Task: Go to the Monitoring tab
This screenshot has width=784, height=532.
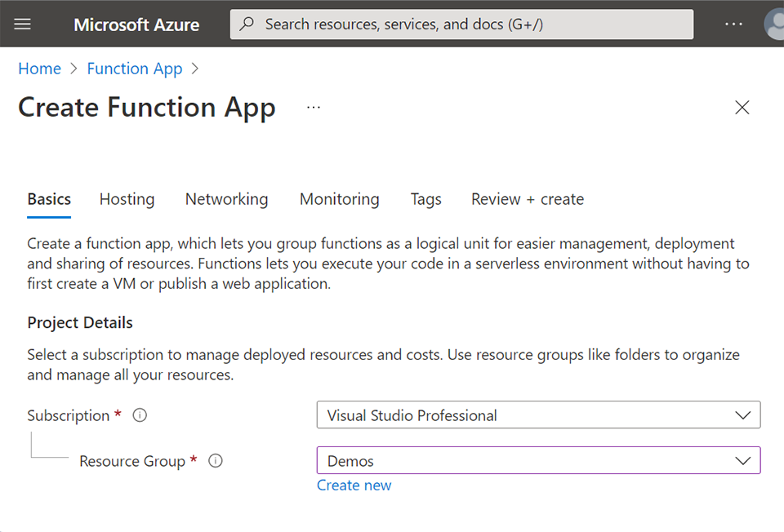Action: click(339, 199)
